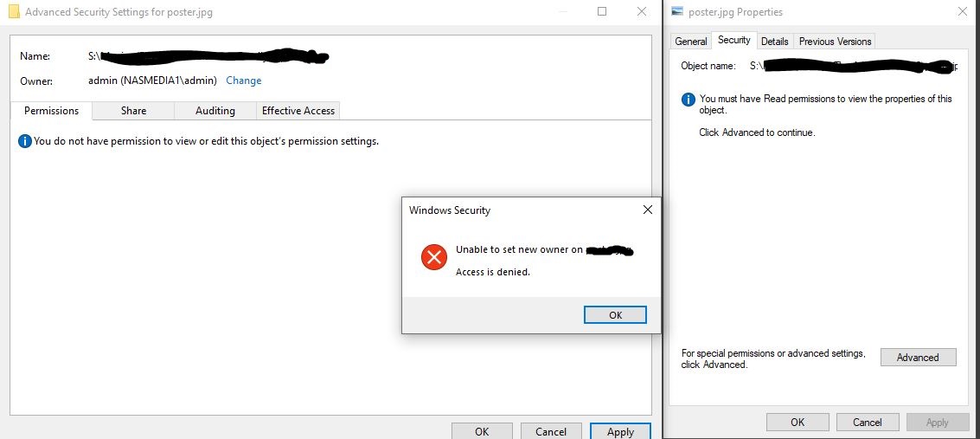This screenshot has width=980, height=439.
Task: Open the General tab in Properties
Action: [691, 42]
